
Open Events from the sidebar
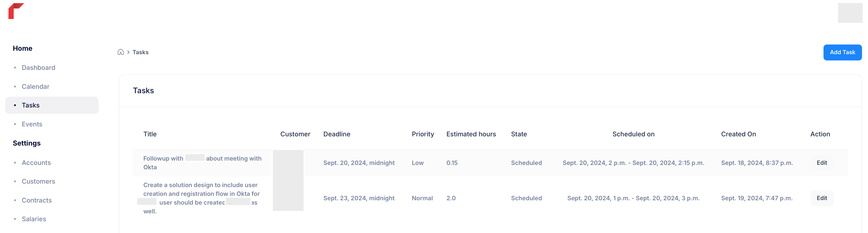point(32,124)
